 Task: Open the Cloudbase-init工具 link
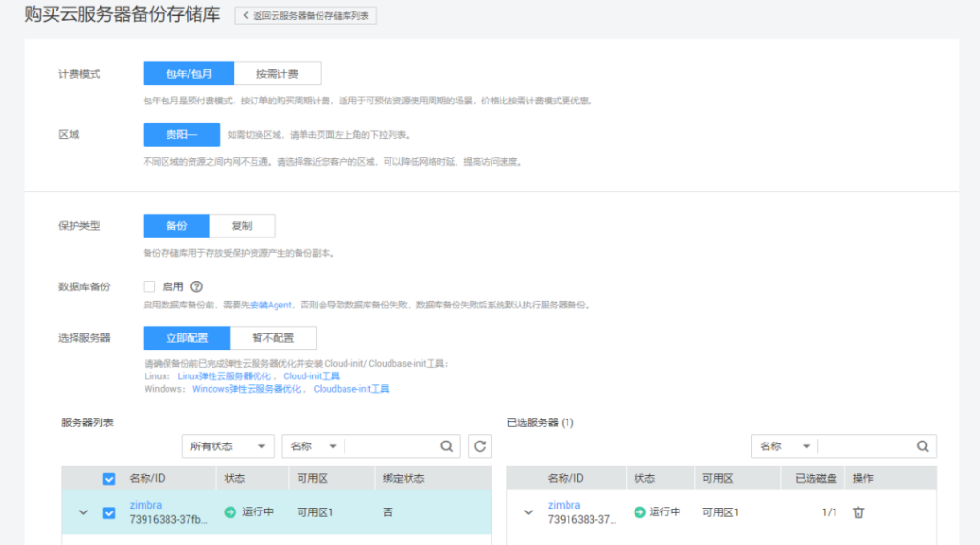tap(351, 389)
